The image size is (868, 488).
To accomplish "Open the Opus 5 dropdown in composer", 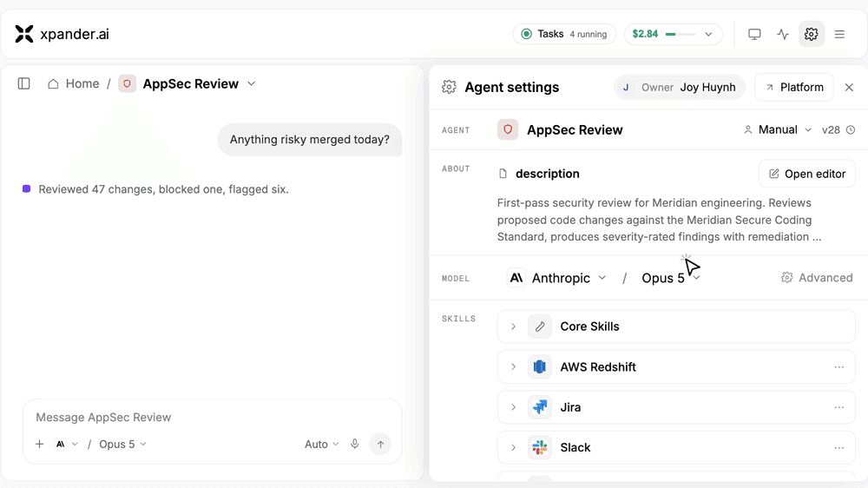I will coord(123,445).
